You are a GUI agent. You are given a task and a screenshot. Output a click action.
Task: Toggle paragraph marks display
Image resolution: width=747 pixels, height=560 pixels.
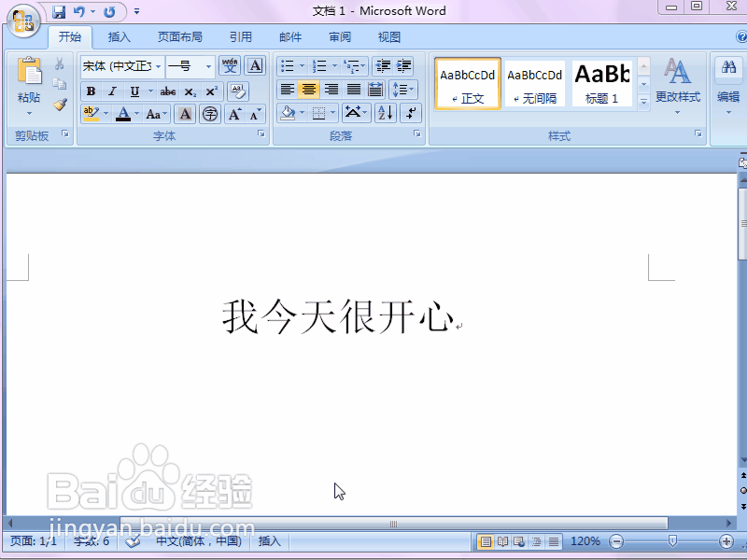tap(411, 113)
